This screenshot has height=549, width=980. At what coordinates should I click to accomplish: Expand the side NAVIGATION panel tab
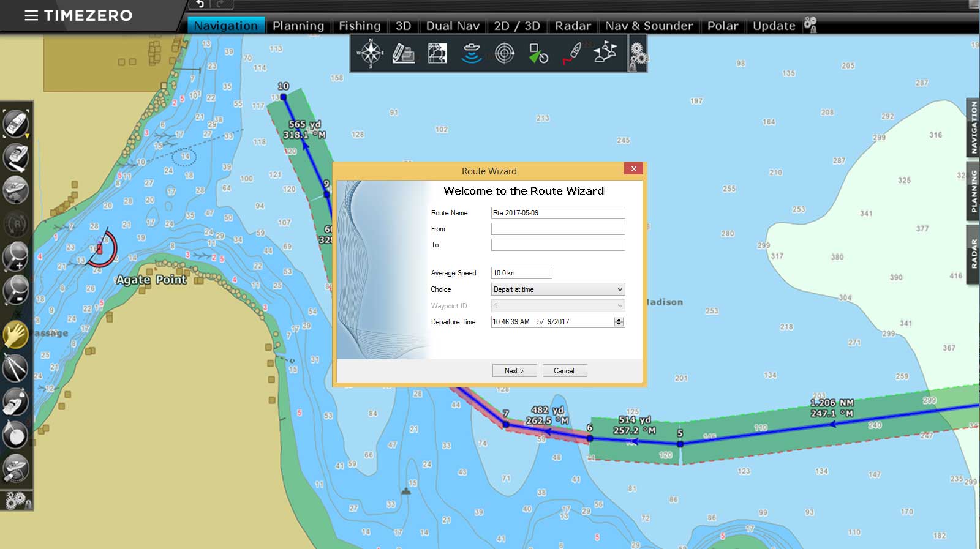(973, 128)
